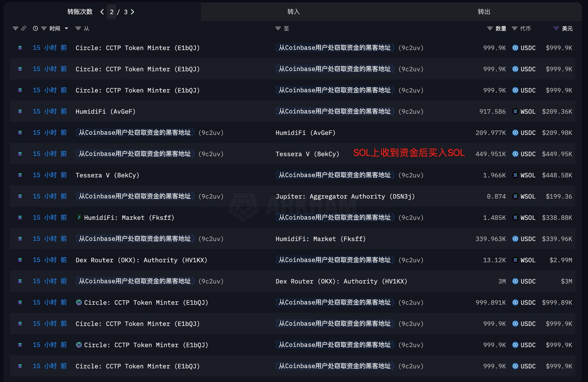Switch to the 转入 tab

point(293,12)
